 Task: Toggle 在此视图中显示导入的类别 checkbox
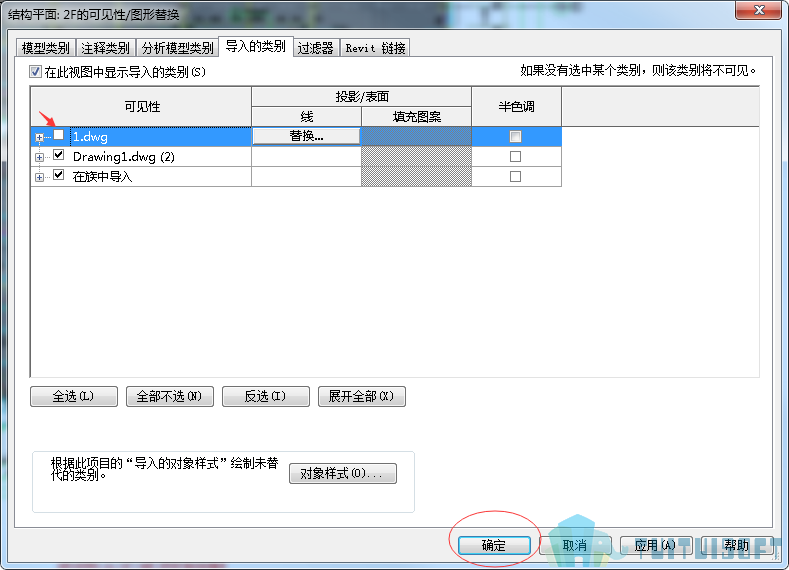pyautogui.click(x=35, y=71)
